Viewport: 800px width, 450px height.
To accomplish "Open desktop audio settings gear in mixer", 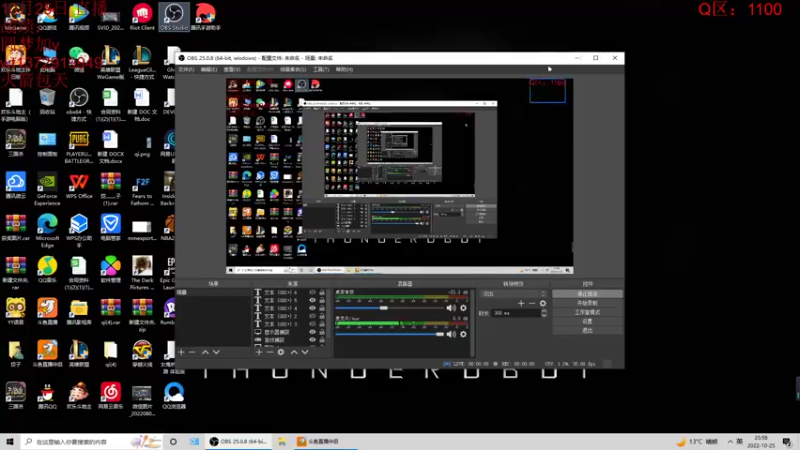I will 462,308.
